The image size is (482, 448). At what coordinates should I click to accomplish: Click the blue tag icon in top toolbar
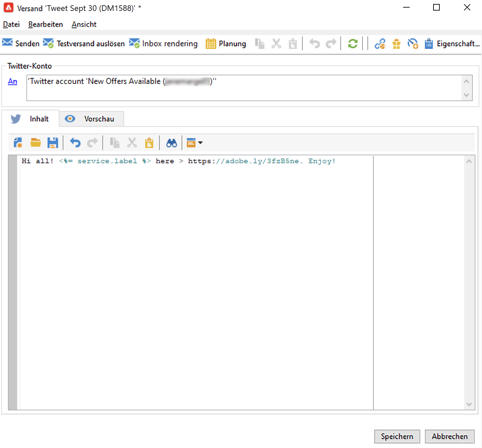pos(413,44)
